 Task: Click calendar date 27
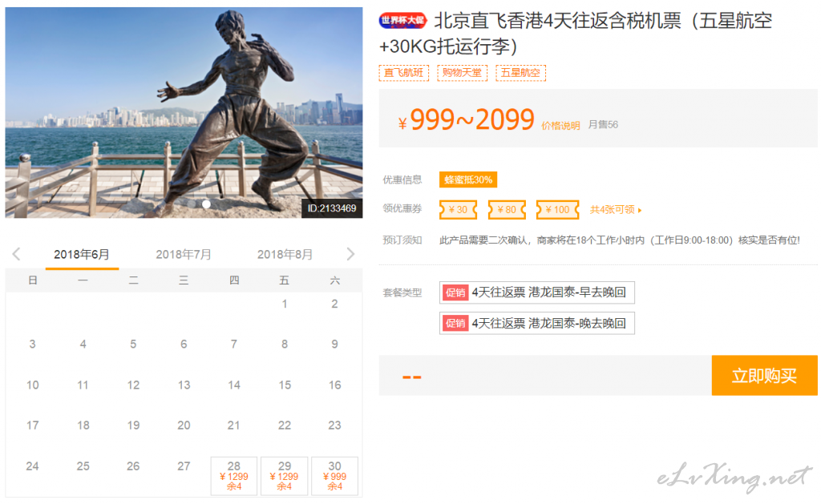pyautogui.click(x=184, y=466)
